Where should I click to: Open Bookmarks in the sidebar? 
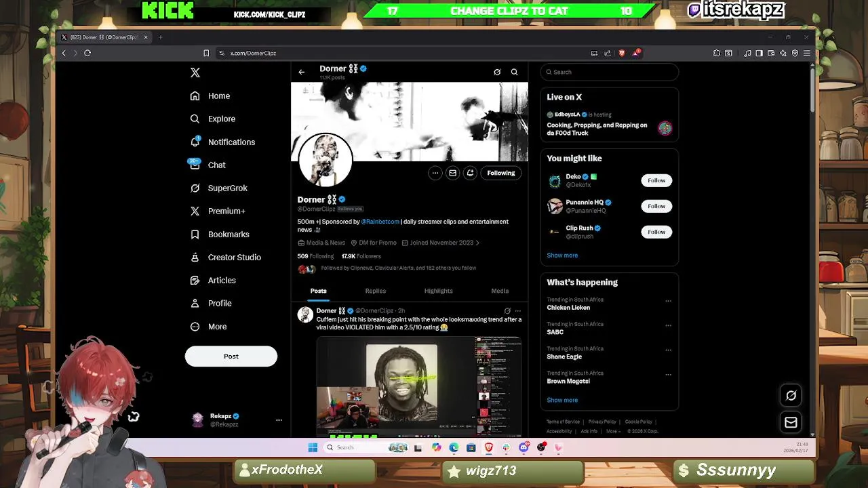220,234
